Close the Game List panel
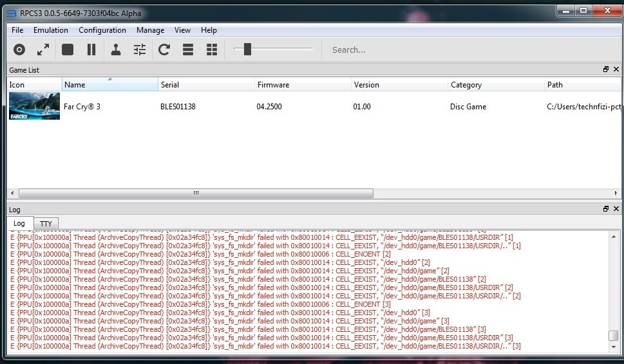 pos(616,69)
